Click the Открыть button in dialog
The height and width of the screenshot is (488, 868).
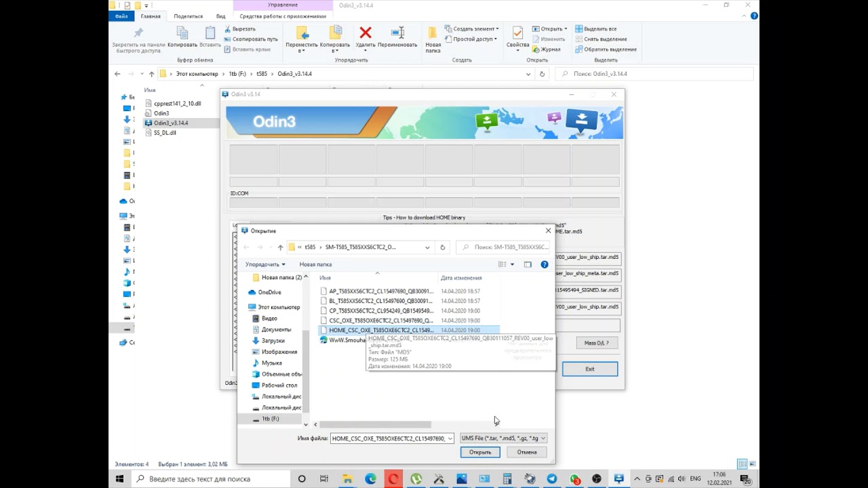480,452
